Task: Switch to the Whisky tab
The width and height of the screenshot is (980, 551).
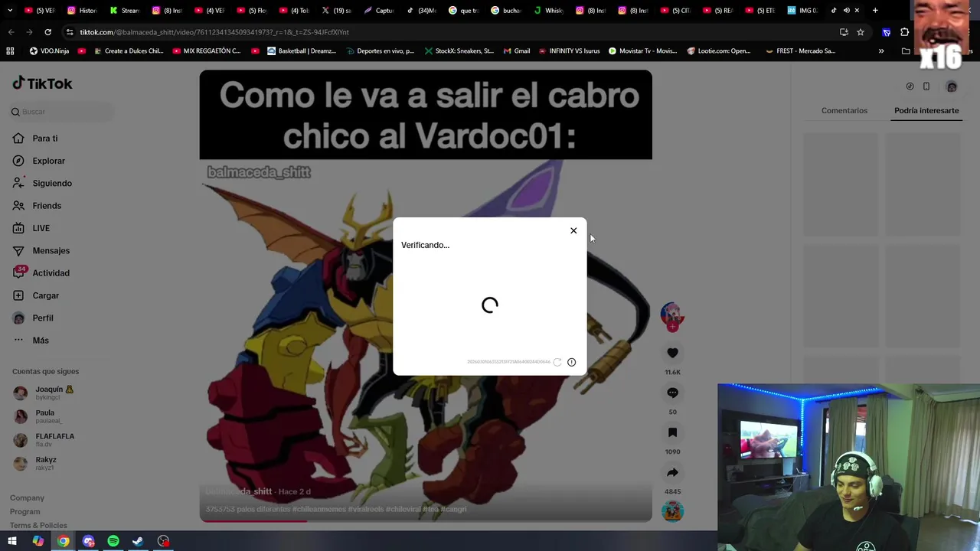Action: [548, 10]
